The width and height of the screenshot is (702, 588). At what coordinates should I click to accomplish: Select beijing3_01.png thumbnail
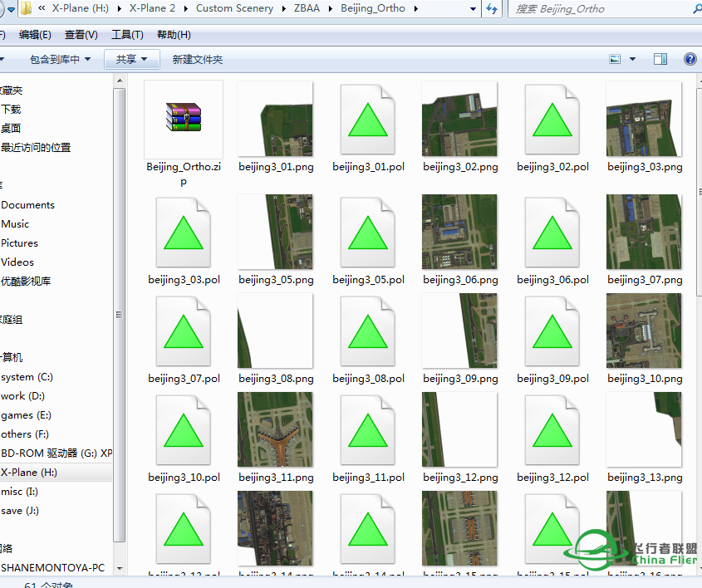point(275,119)
